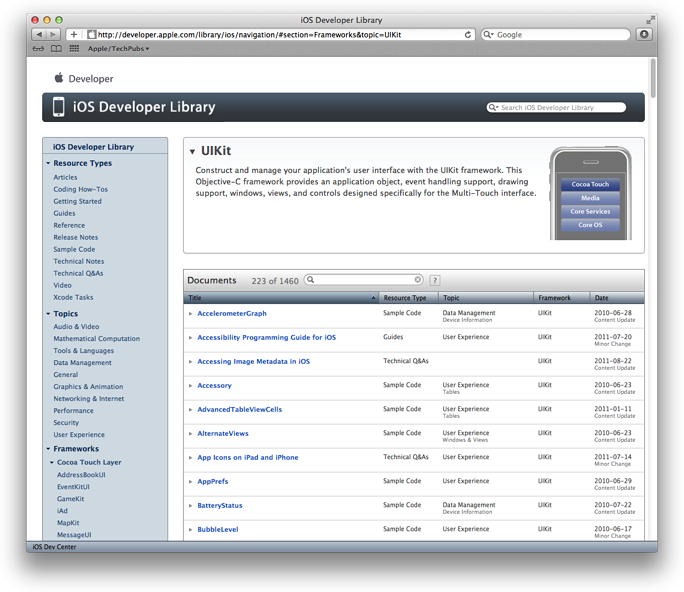This screenshot has height=592, width=684.
Task: Open the AlternateViews sample code
Action: click(x=223, y=433)
